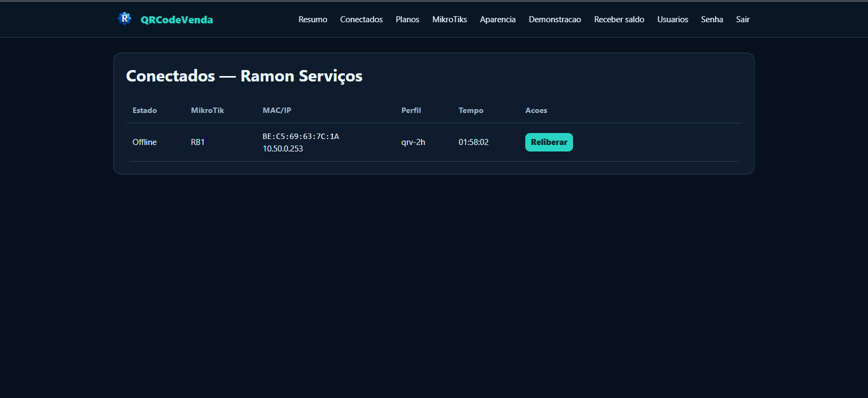Click the Conectados — Ramon Serviços heading
868x398 pixels.
click(244, 76)
